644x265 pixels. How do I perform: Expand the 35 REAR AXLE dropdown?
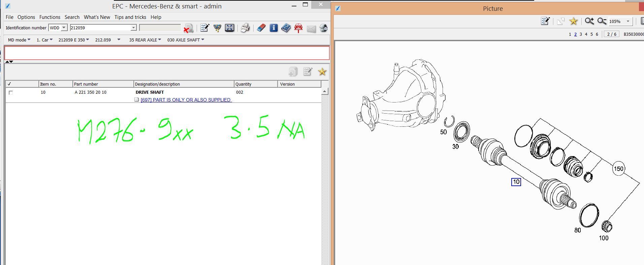pos(145,40)
